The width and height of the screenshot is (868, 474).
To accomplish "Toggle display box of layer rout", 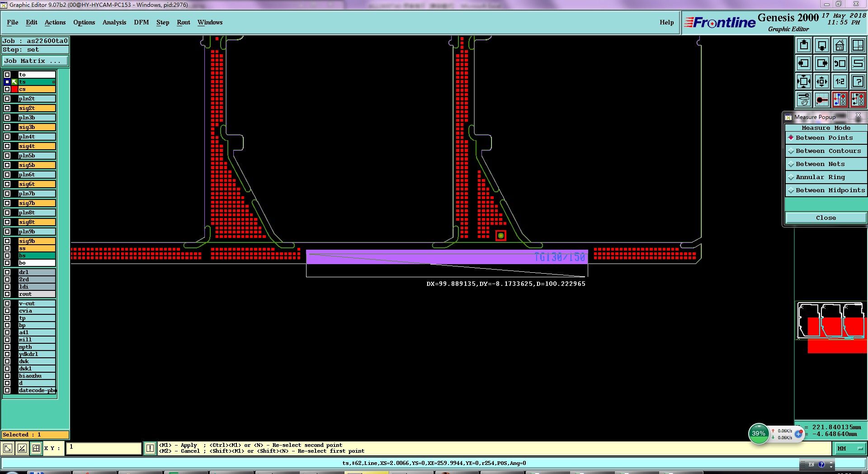I will (x=7, y=294).
